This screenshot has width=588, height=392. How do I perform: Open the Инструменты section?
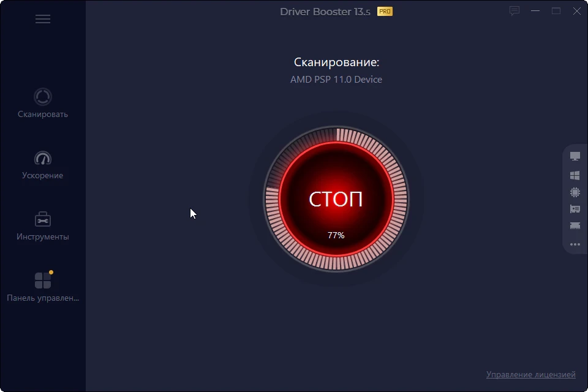43,226
